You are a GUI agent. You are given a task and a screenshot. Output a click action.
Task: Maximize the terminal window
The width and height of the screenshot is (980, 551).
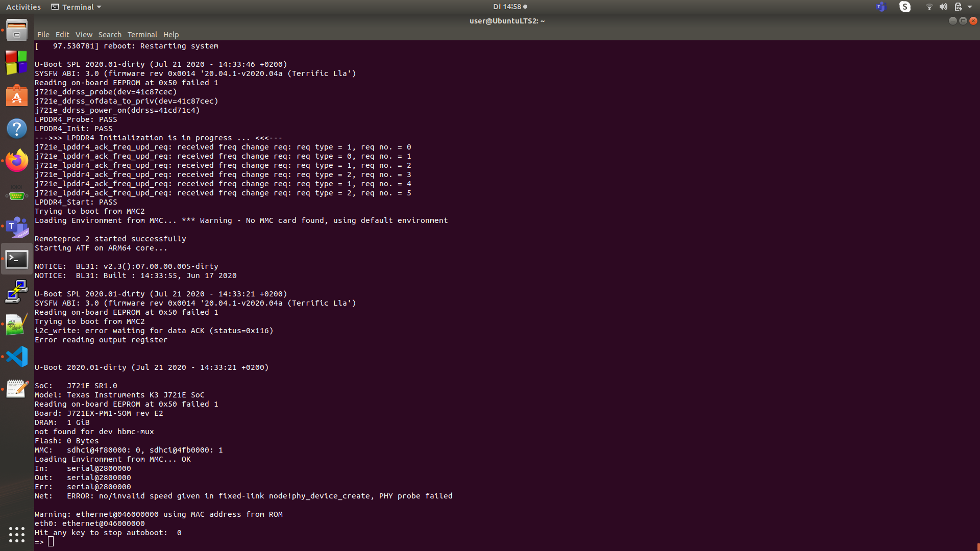coord(963,21)
